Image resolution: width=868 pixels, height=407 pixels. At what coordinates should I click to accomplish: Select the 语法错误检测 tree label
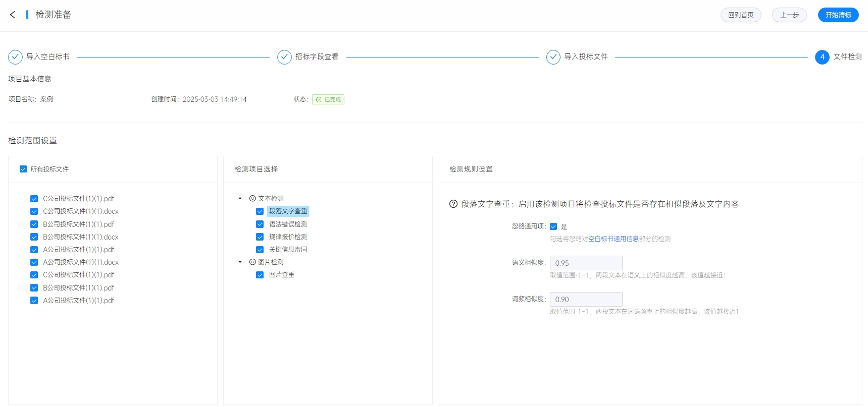pyautogui.click(x=288, y=224)
